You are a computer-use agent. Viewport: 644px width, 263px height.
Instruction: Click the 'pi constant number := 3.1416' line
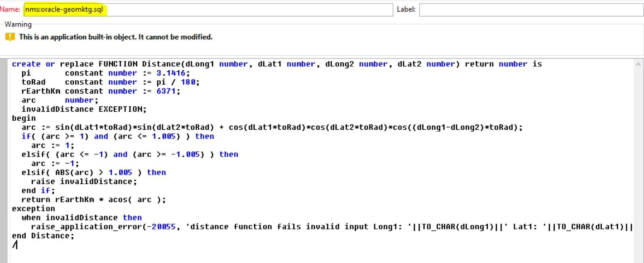[x=106, y=73]
